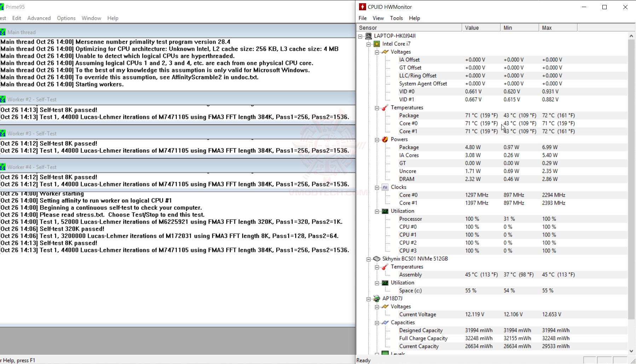636x364 pixels.
Task: Click the Max column header
Action: click(x=558, y=28)
